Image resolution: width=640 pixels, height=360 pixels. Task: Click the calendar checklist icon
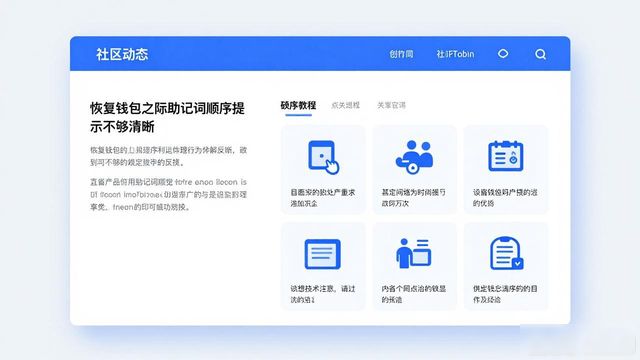[x=506, y=156]
